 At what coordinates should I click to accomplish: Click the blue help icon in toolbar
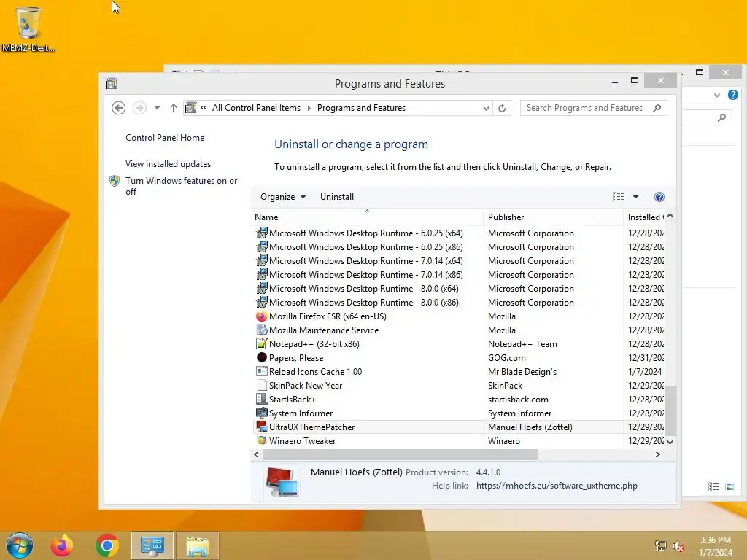[659, 197]
